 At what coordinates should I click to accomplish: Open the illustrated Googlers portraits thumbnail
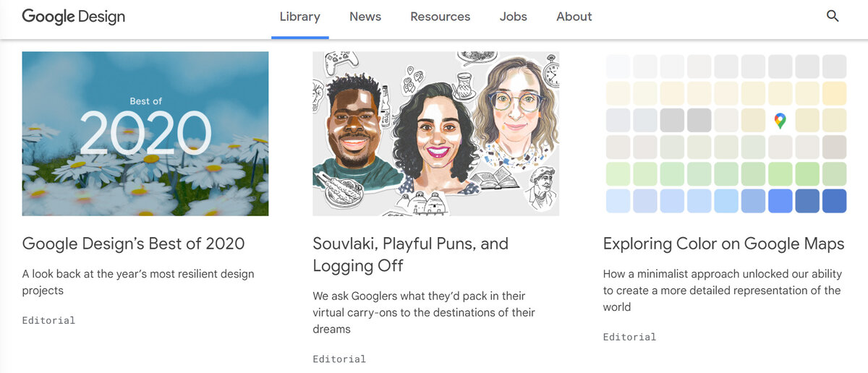[435, 134]
